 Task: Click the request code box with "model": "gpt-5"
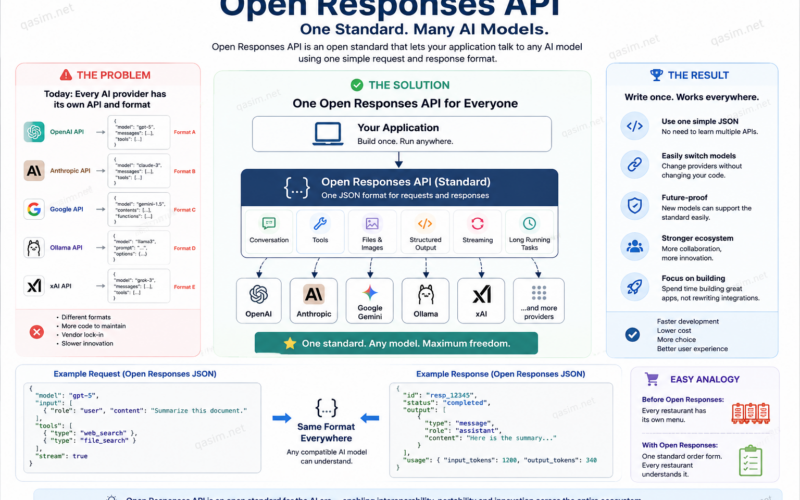142,428
